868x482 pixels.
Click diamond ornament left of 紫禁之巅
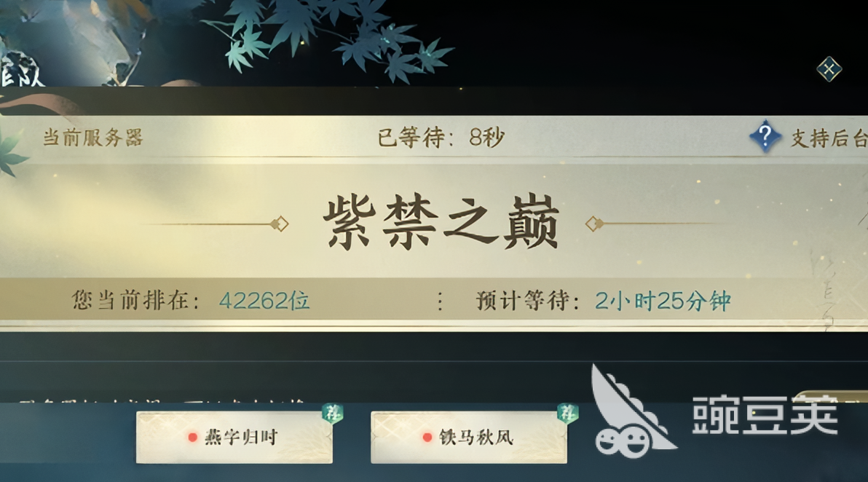[x=279, y=224]
